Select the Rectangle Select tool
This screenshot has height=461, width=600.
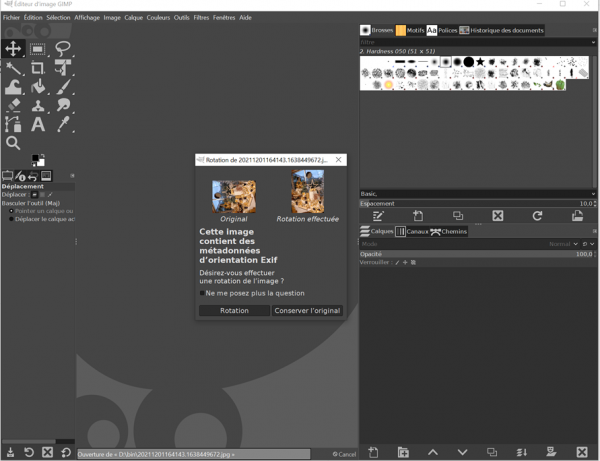(x=38, y=49)
